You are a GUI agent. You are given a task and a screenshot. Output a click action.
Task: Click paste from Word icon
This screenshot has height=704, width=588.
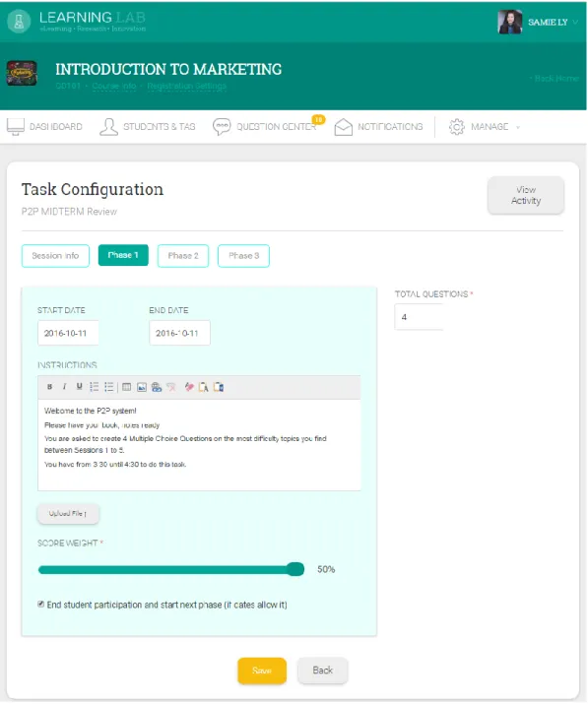click(x=219, y=387)
